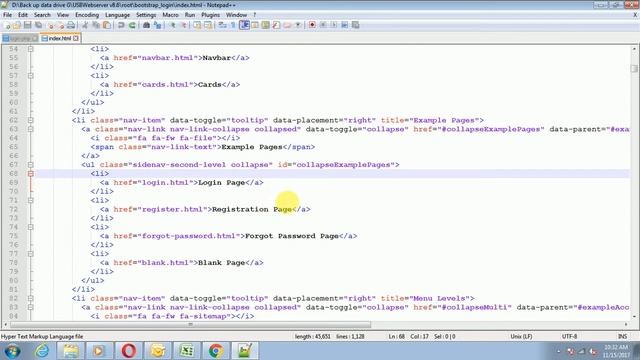Click the macro Playback icon
Viewport: 640px width, 360px height.
pos(333,25)
